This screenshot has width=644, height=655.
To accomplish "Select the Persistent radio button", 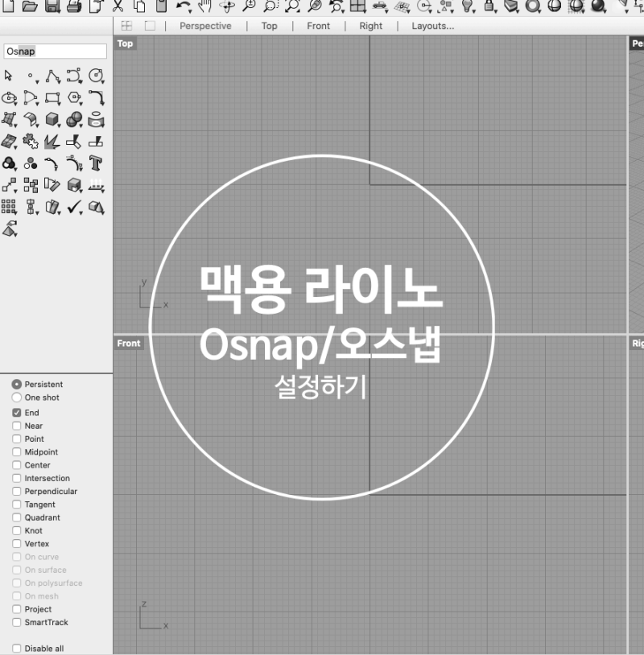I will point(17,384).
